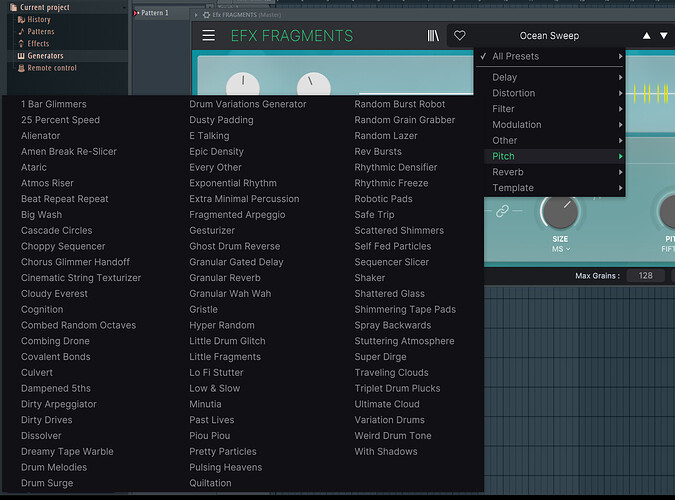Load the Cinematic String Texturizer preset
The height and width of the screenshot is (500, 675).
pyautogui.click(x=81, y=278)
